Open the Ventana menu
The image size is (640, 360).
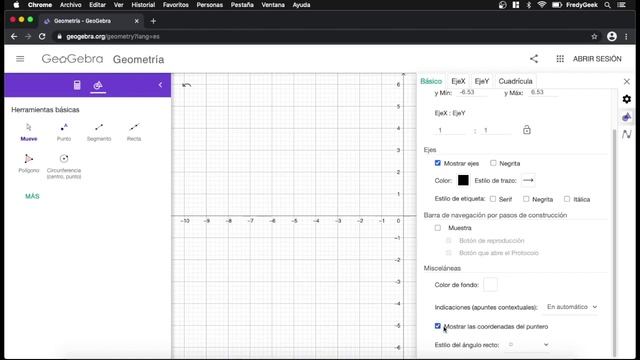click(x=273, y=5)
